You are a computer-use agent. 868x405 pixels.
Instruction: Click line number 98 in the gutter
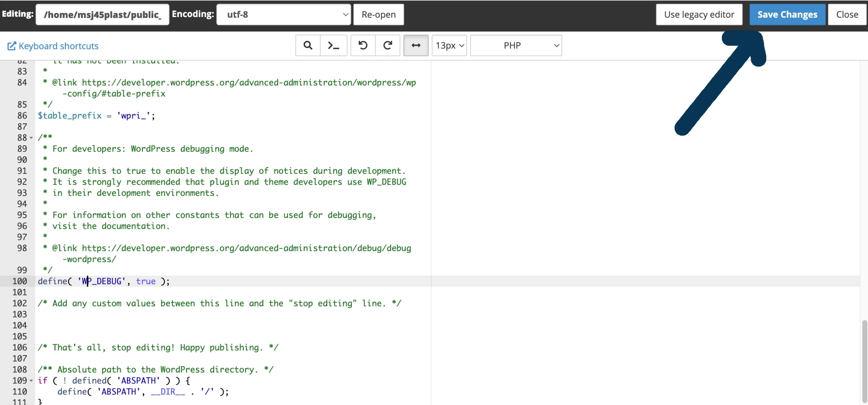point(22,248)
